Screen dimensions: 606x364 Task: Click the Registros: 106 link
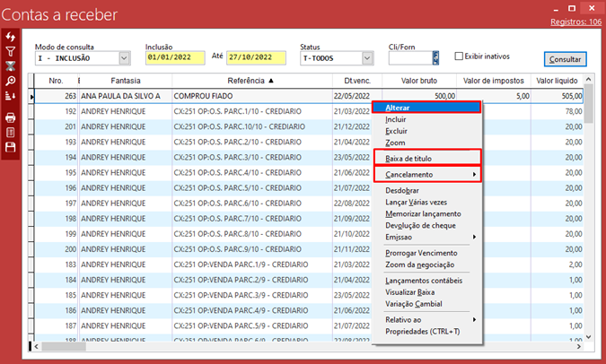575,21
